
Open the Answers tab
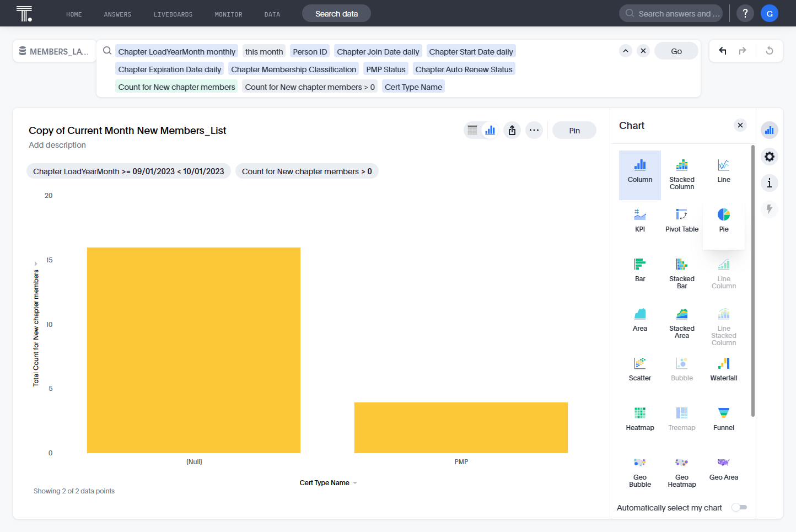point(117,14)
